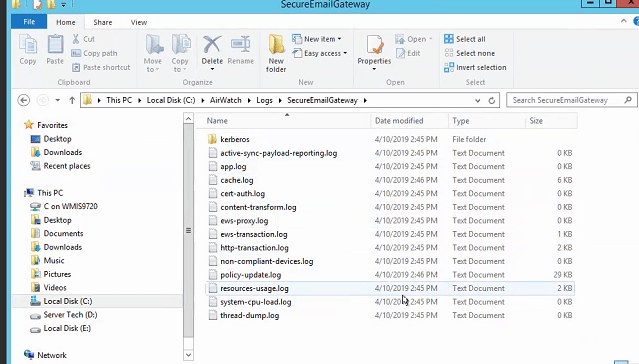The width and height of the screenshot is (639, 364).
Task: Click the Copy icon in Clipboard group
Action: (28, 44)
